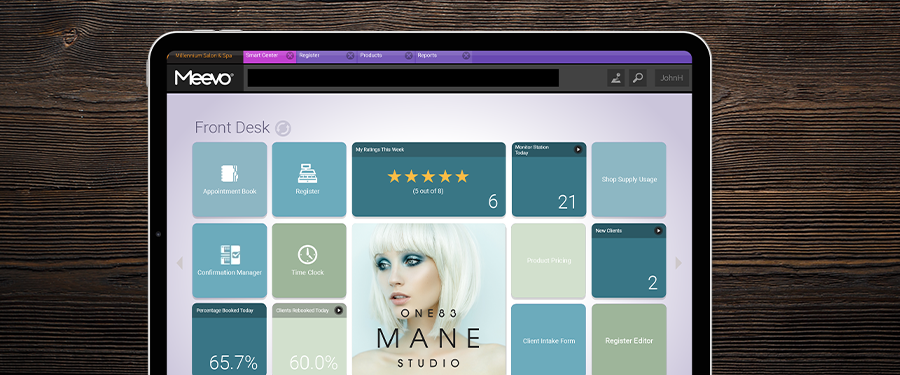Refresh the Front Desk dashboard
Image resolution: width=900 pixels, height=375 pixels.
click(x=283, y=128)
